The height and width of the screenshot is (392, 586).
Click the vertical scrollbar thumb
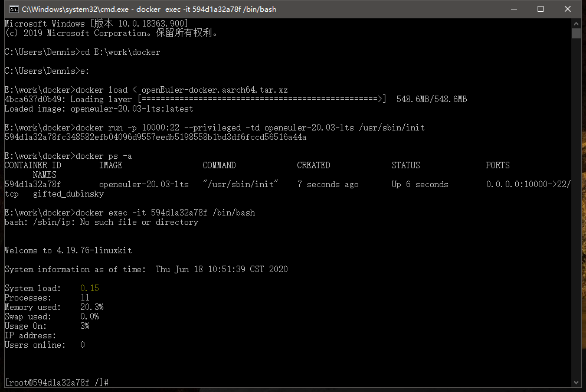tap(577, 33)
